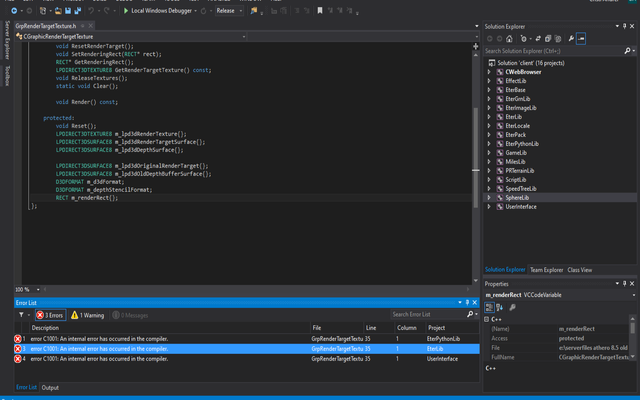The image size is (640, 400).
Task: Click the Collapse All icon in Solution Explorer
Action: [548, 39]
